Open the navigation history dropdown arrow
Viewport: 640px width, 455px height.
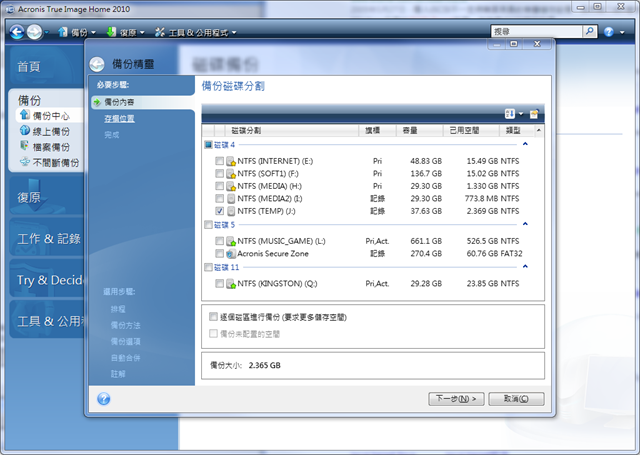[x=47, y=32]
